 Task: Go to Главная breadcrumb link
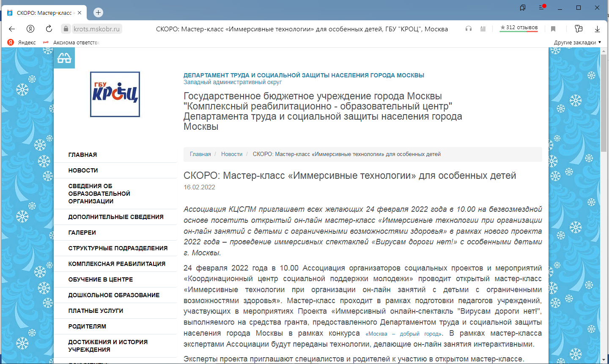(x=200, y=154)
